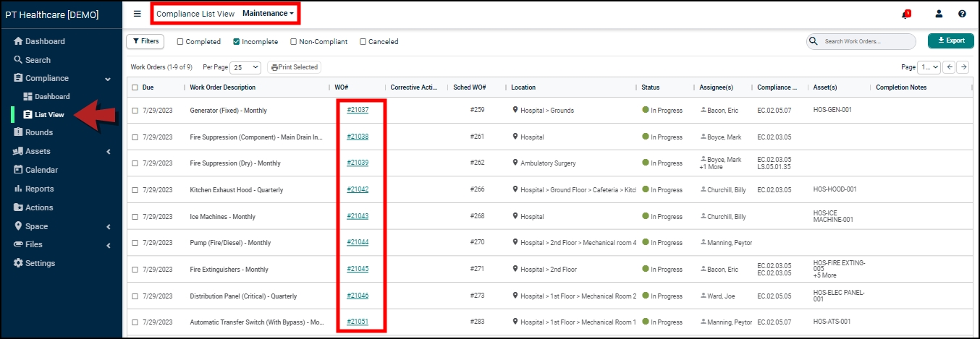Enable the Non-Compliant filter checkbox
The image size is (980, 339).
tap(293, 42)
